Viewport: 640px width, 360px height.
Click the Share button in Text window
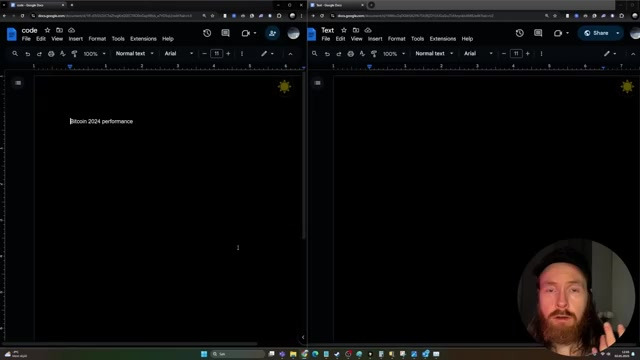(x=596, y=33)
